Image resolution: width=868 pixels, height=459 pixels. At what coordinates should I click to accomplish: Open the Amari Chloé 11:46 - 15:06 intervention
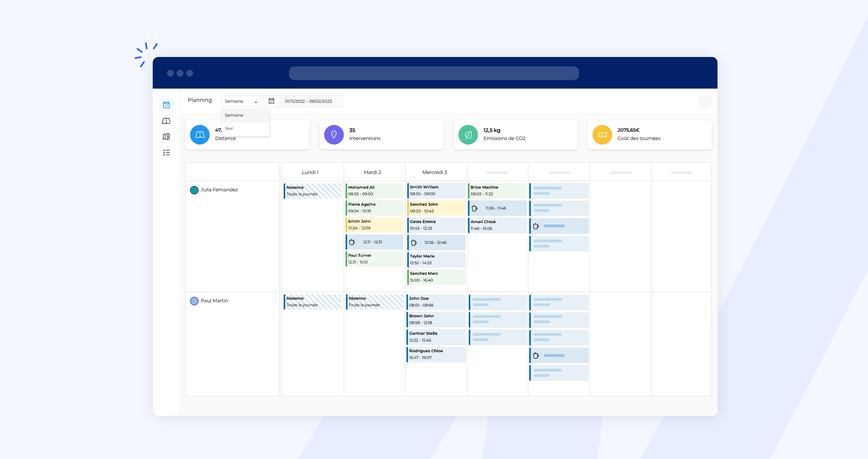497,225
